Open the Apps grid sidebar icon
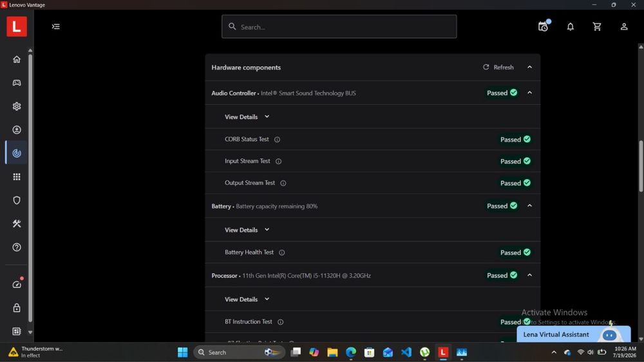 click(17, 176)
